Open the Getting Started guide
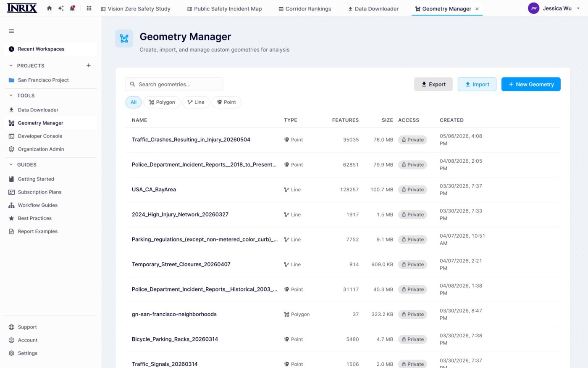Screen dimensions: 588x368 [51, 179]
